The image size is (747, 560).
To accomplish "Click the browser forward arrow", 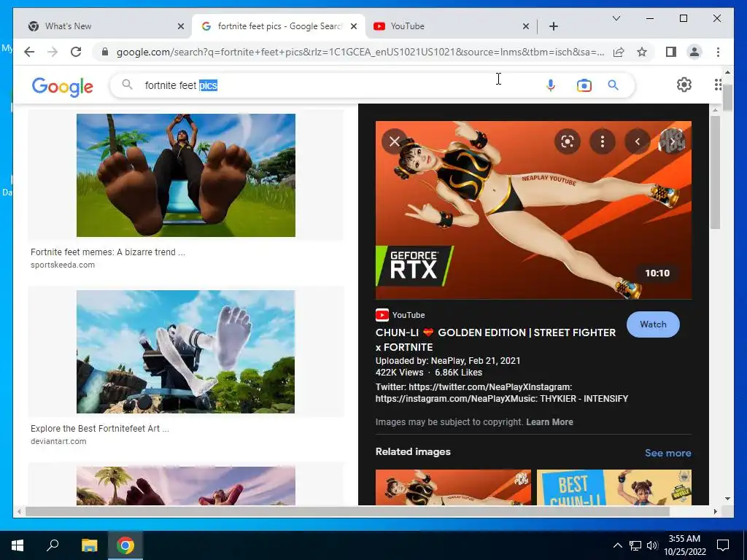I will 53,52.
